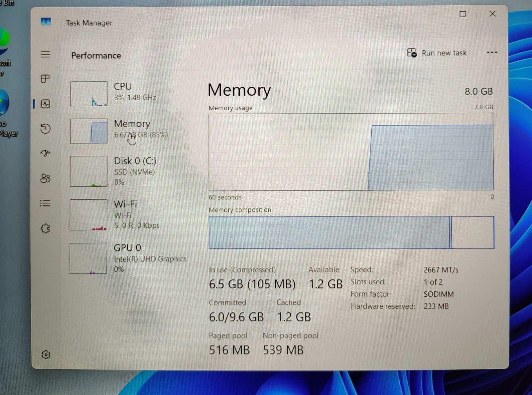Close the Task Manager window
532x395 pixels.
(x=492, y=14)
